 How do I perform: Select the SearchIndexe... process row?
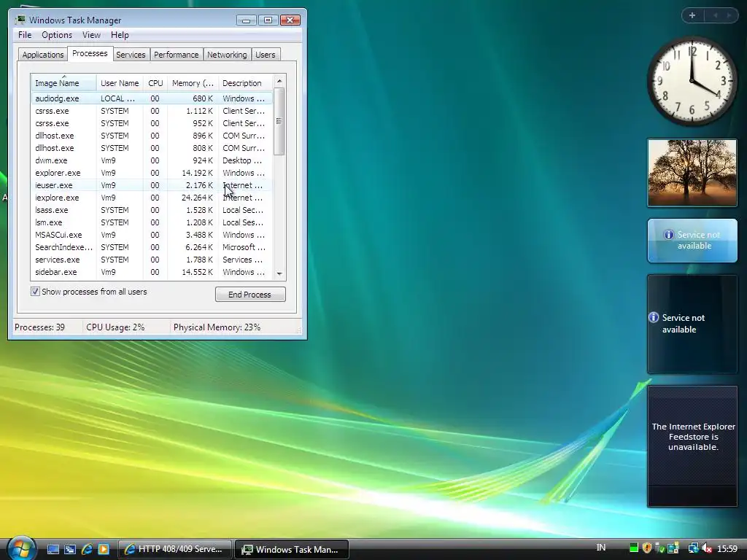click(152, 247)
